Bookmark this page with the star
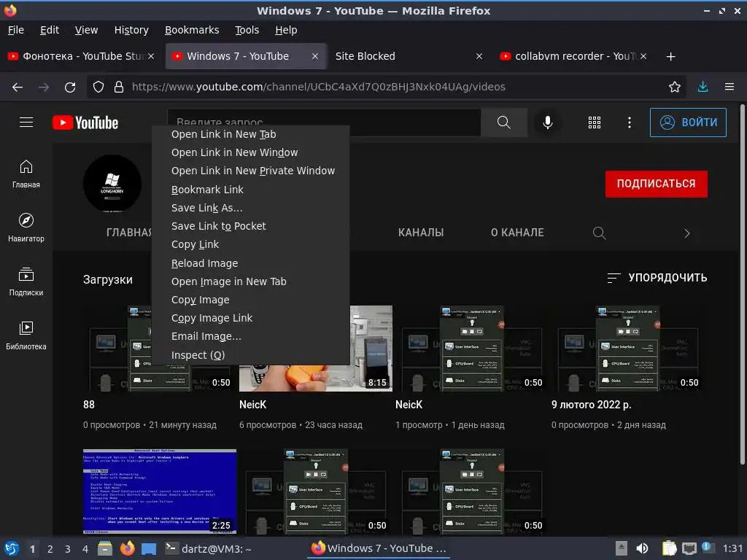 [674, 87]
